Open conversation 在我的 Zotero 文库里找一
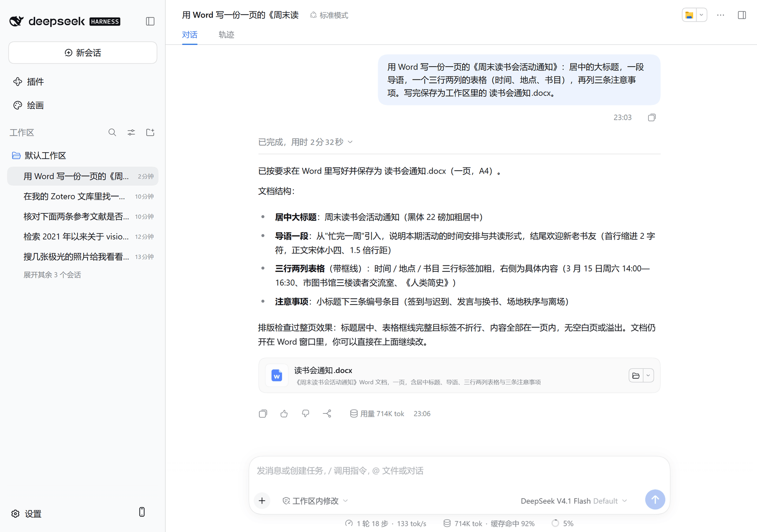The width and height of the screenshot is (757, 532). tap(83, 196)
